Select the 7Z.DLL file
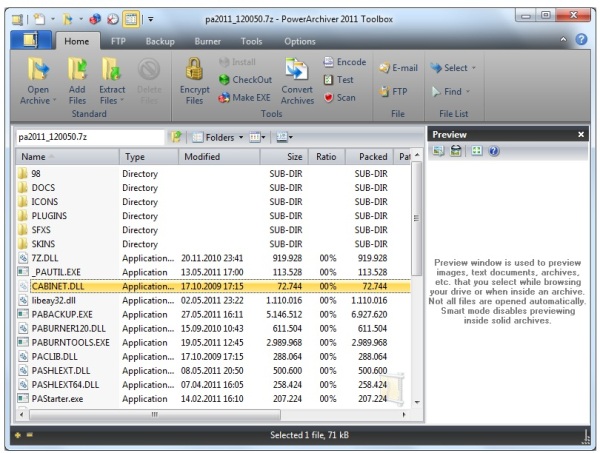This screenshot has height=453, width=600. pyautogui.click(x=214, y=258)
